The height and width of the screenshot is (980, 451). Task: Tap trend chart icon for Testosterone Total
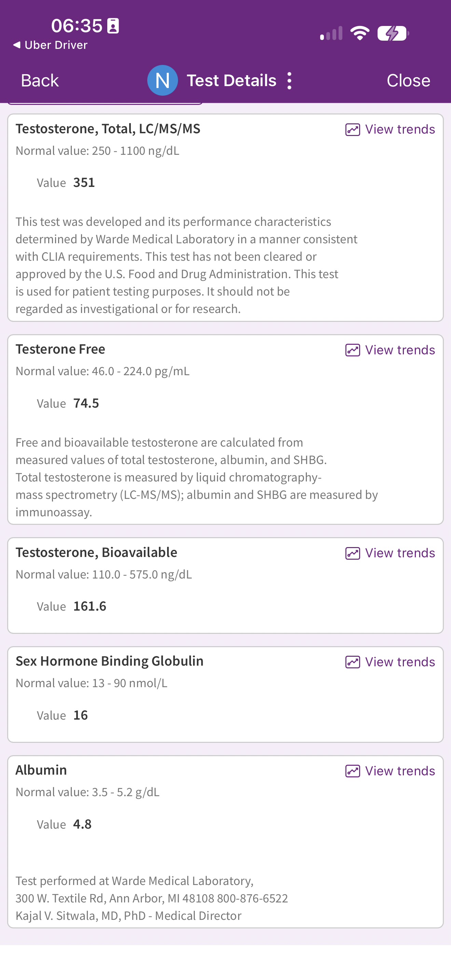(353, 130)
